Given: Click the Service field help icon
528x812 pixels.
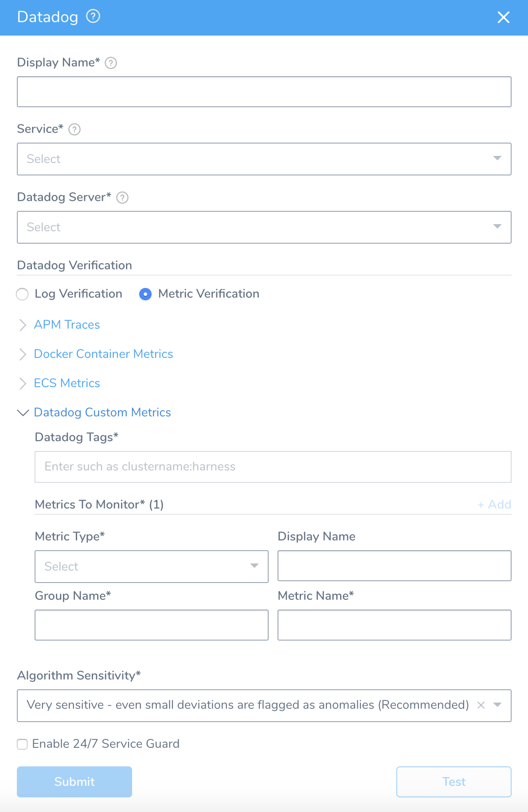Looking at the screenshot, I should click(x=74, y=129).
